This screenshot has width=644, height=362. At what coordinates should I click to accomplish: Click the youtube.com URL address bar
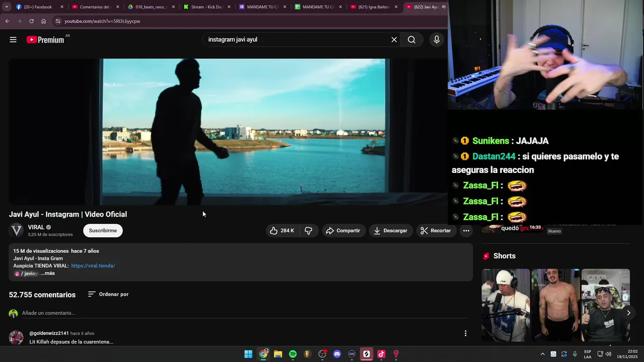click(102, 21)
